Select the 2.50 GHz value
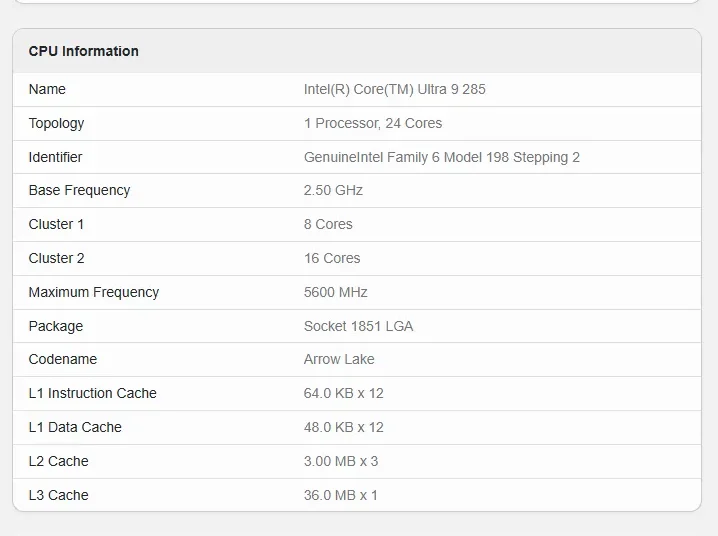The height and width of the screenshot is (536, 718). click(x=333, y=190)
